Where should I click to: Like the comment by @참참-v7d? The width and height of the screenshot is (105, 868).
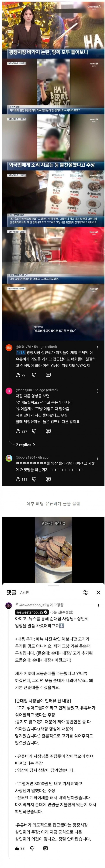18,375
